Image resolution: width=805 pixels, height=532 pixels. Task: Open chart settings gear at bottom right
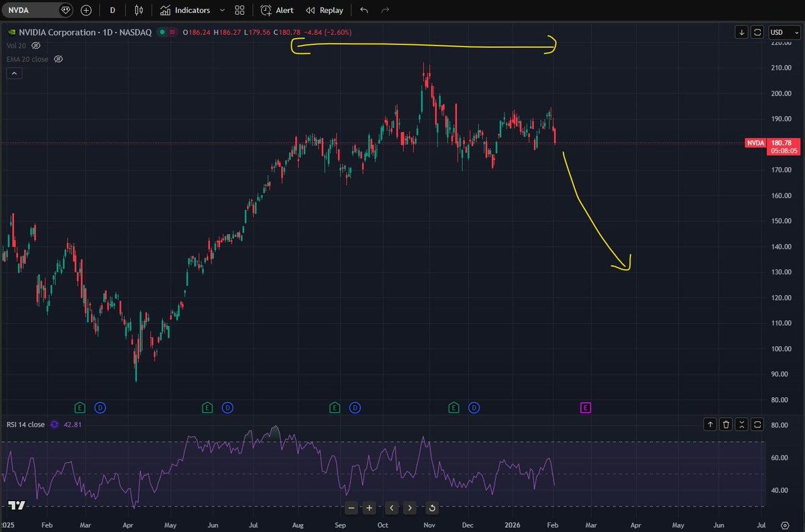point(785,524)
